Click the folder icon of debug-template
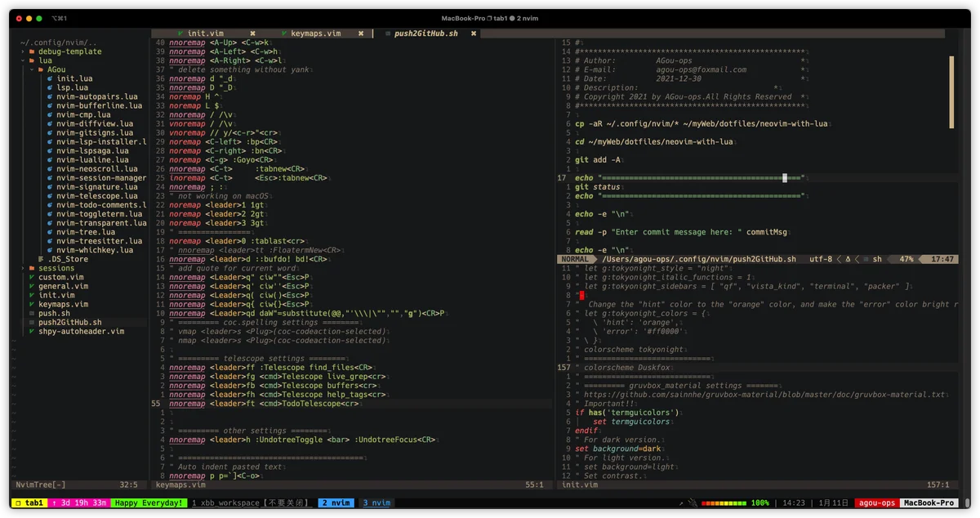 [x=32, y=51]
